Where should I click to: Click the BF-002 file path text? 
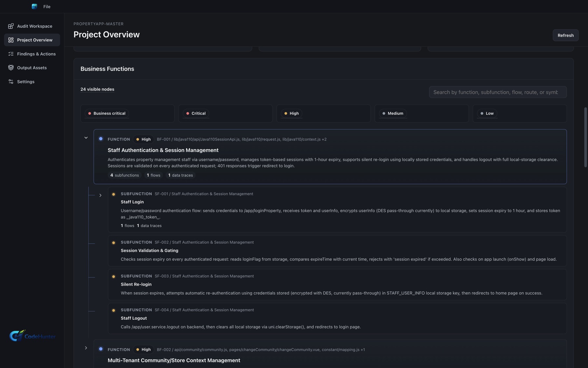point(261,350)
